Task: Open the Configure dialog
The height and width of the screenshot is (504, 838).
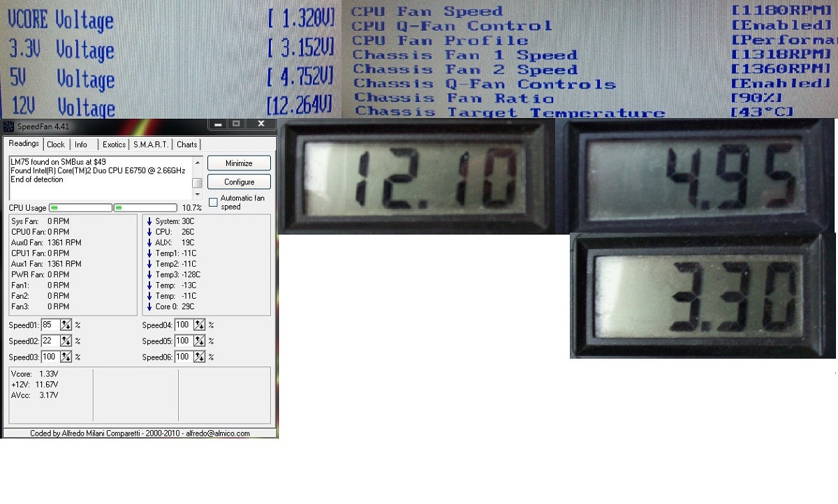Action: click(239, 182)
